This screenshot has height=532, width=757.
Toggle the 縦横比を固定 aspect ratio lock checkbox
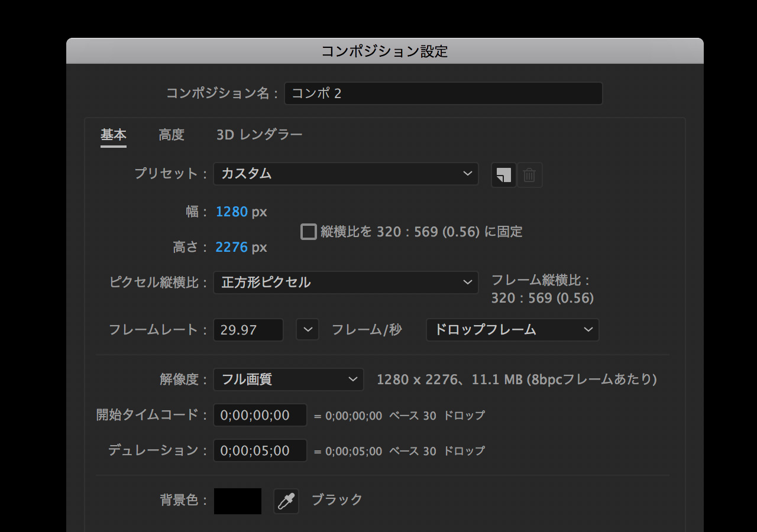tap(309, 232)
